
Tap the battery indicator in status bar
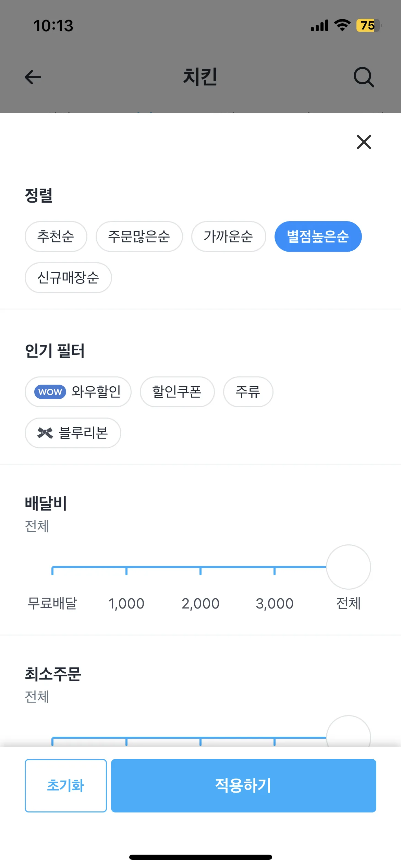[x=368, y=26]
